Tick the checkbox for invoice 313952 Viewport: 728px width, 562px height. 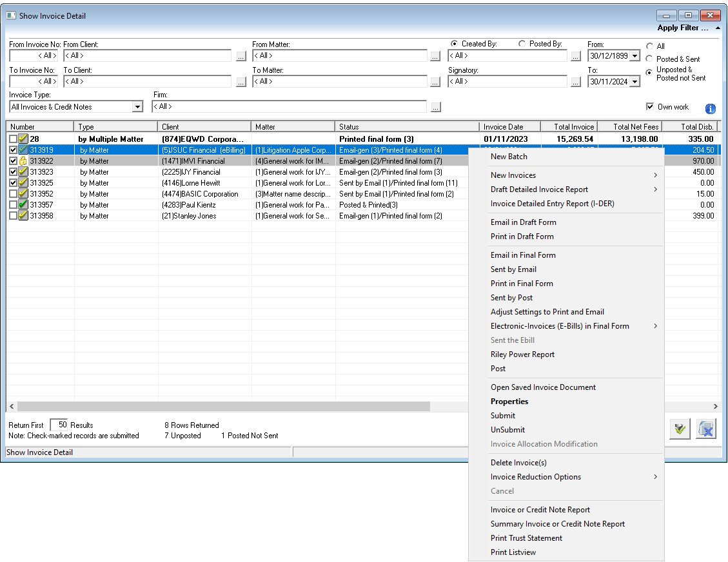tap(13, 193)
